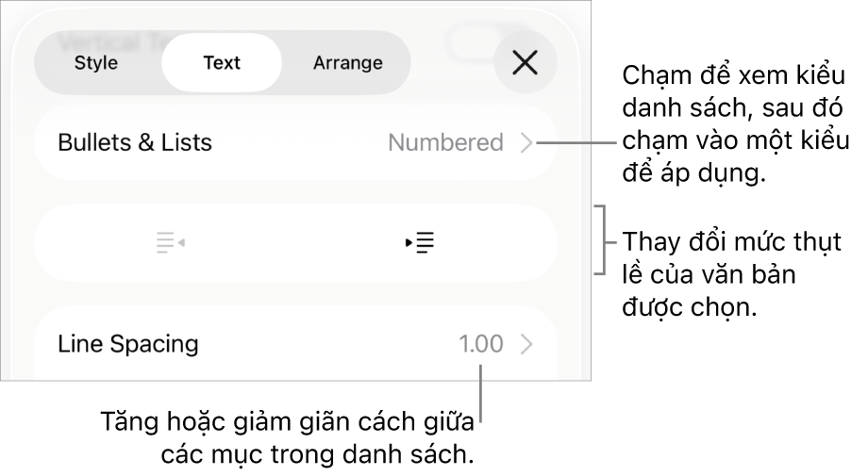Click the Numbered list style value
This screenshot has width=868, height=476.
445,143
